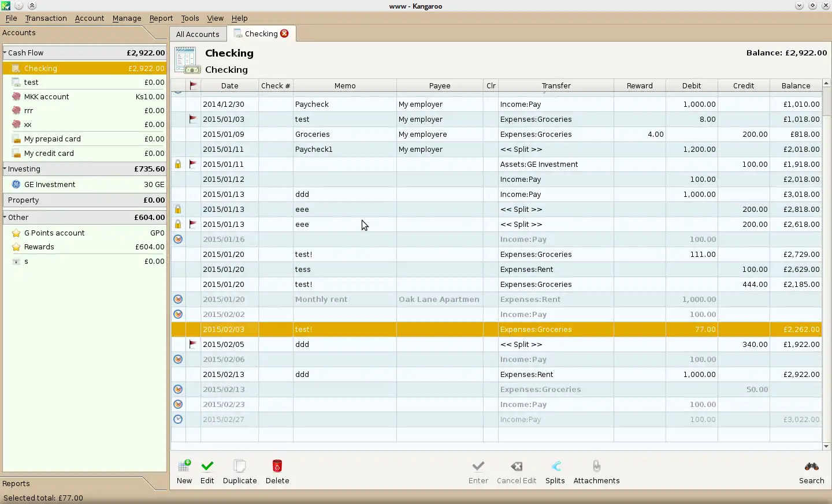Duplicate the selected transaction

pos(240,466)
